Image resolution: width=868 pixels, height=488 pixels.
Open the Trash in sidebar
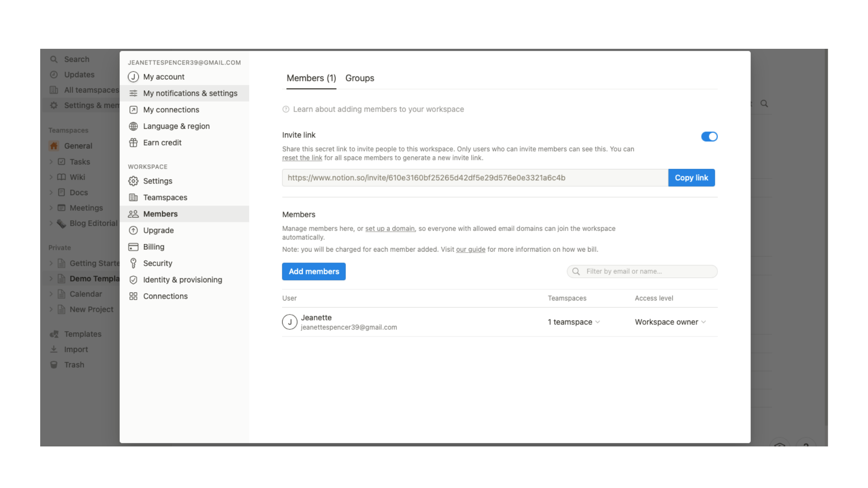(74, 365)
